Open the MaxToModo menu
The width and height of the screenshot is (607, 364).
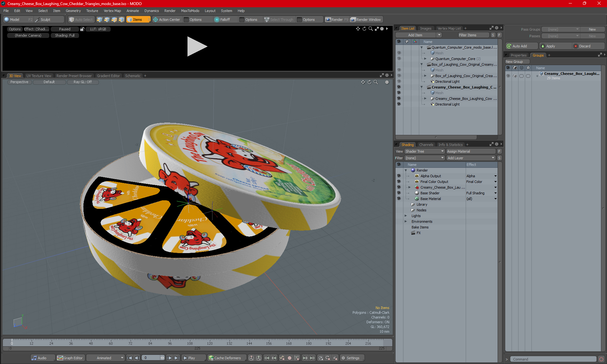coord(190,11)
